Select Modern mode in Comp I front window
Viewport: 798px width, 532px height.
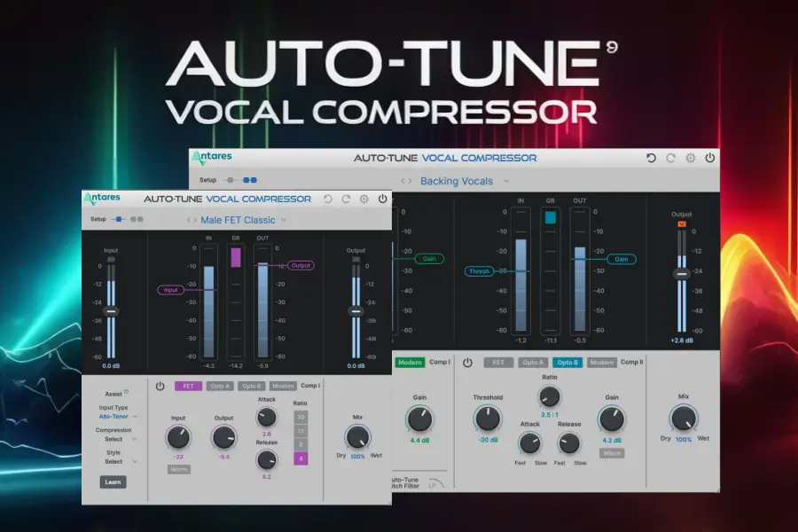(x=283, y=386)
